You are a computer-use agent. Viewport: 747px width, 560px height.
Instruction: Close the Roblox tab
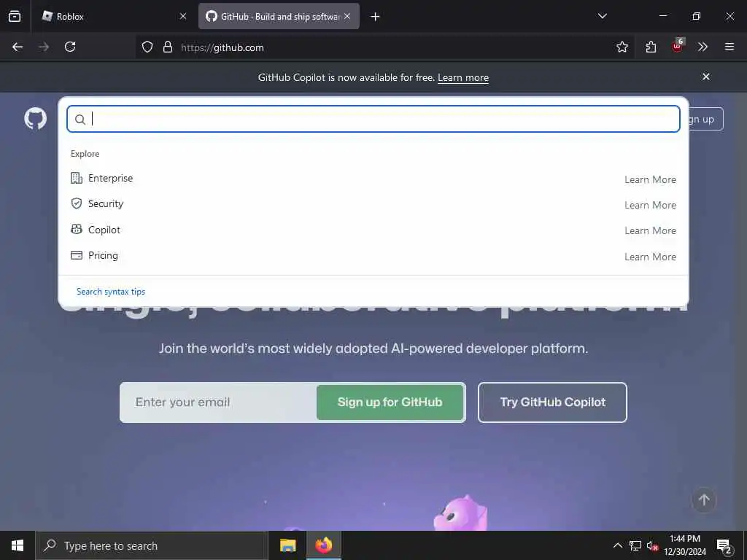[183, 16]
